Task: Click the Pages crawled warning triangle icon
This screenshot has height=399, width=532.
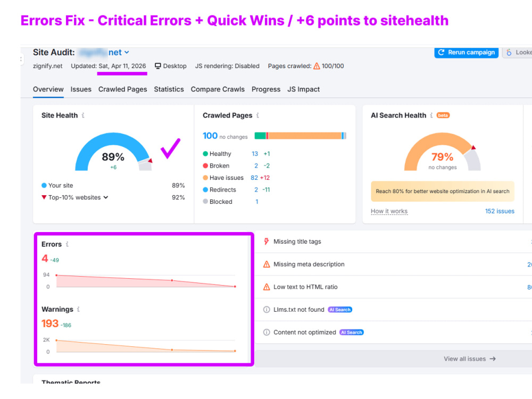Action: [317, 66]
